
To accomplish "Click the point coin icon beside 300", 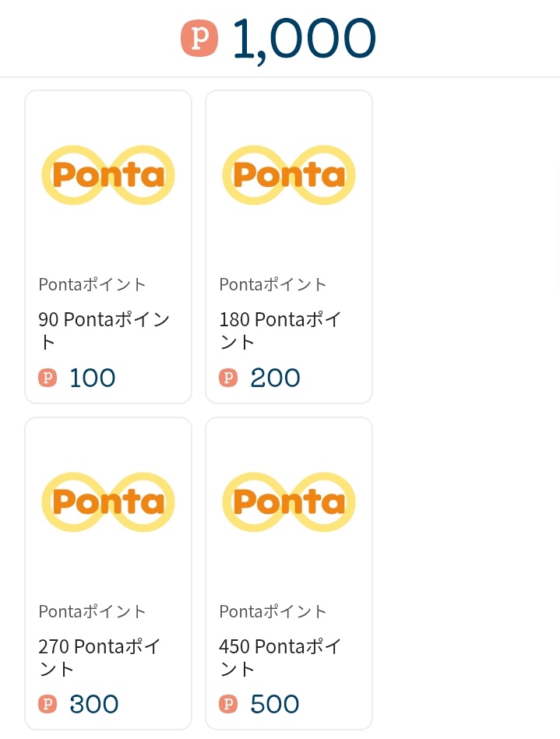I will pyautogui.click(x=48, y=705).
